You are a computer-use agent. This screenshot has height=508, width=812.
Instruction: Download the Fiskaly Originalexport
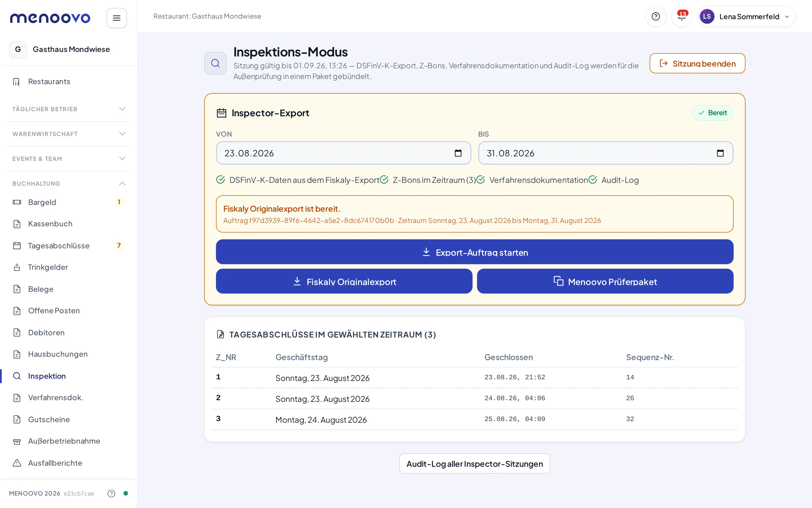(344, 281)
